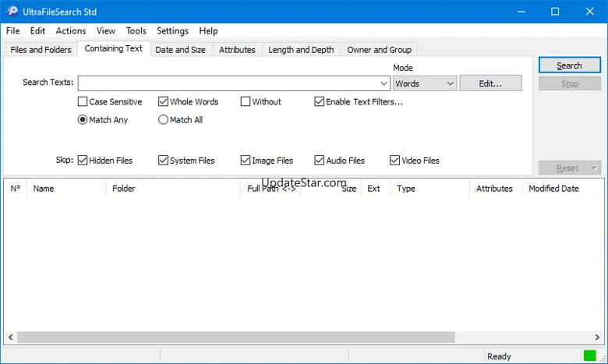Click the Attributes column header in results
The height and width of the screenshot is (364, 608).
click(496, 189)
